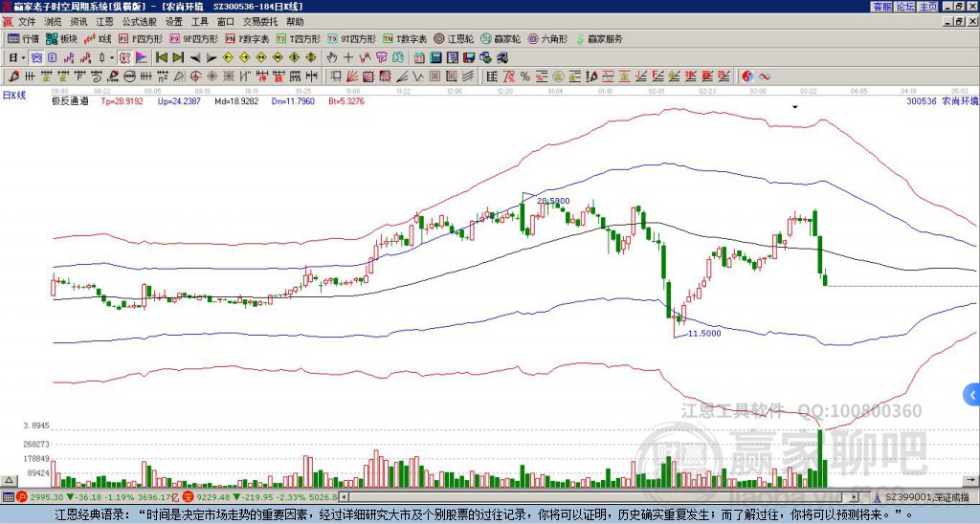
Task: Open the T数字表 tool
Action: (x=405, y=38)
